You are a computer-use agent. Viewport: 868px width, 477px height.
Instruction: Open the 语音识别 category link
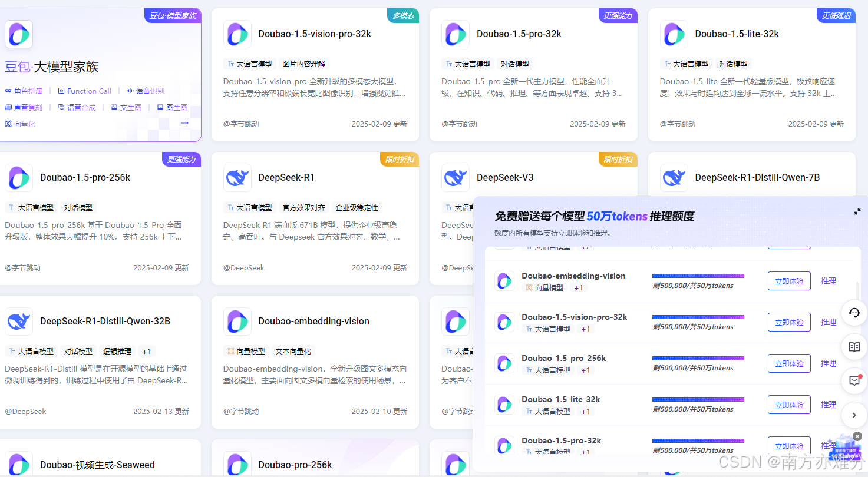(145, 91)
